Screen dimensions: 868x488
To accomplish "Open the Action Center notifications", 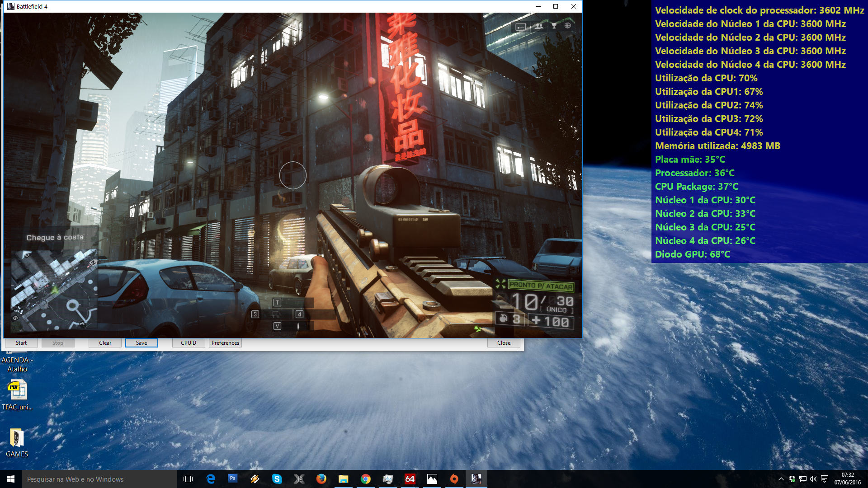I will [x=825, y=479].
